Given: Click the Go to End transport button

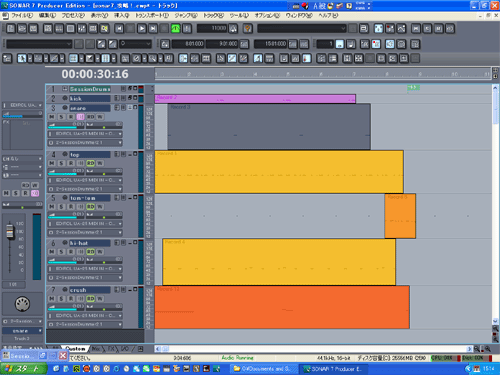Looking at the screenshot, I should tap(153, 29).
